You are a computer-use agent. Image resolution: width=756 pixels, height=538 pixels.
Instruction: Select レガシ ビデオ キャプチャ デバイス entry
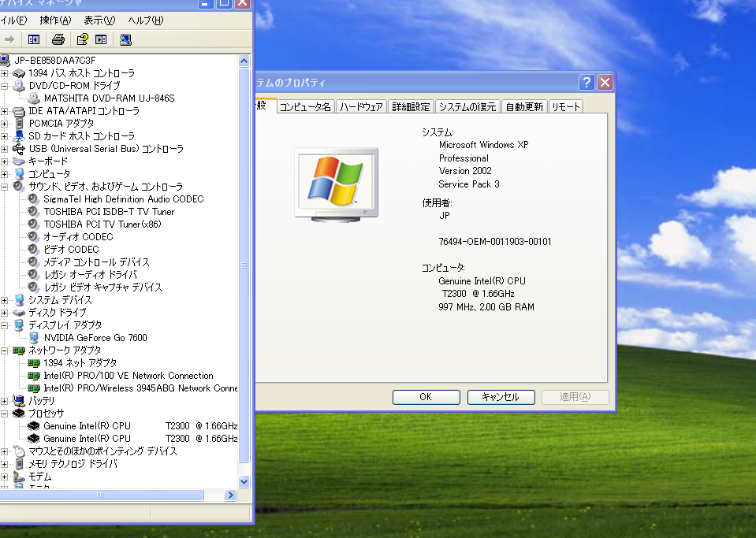(102, 287)
